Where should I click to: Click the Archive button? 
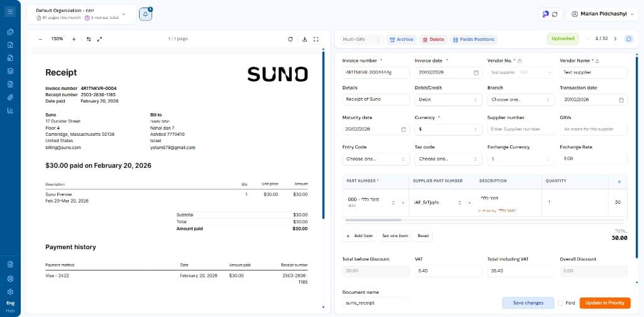401,39
